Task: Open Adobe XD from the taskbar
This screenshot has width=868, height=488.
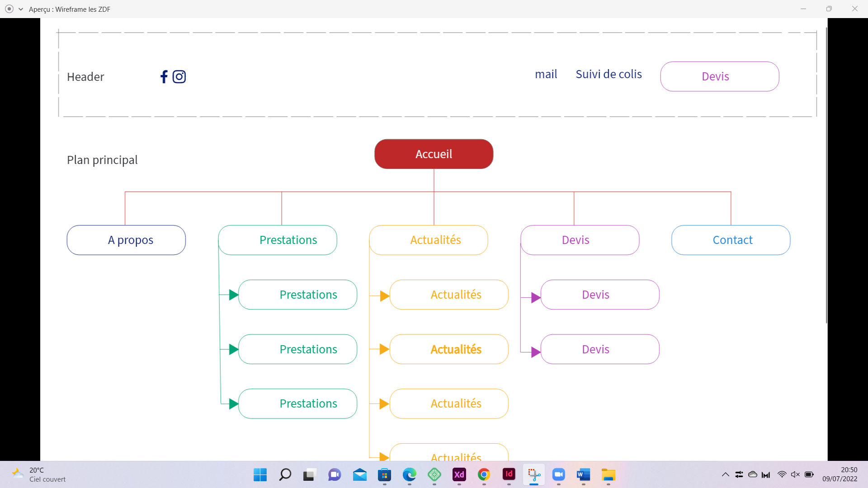Action: (459, 474)
